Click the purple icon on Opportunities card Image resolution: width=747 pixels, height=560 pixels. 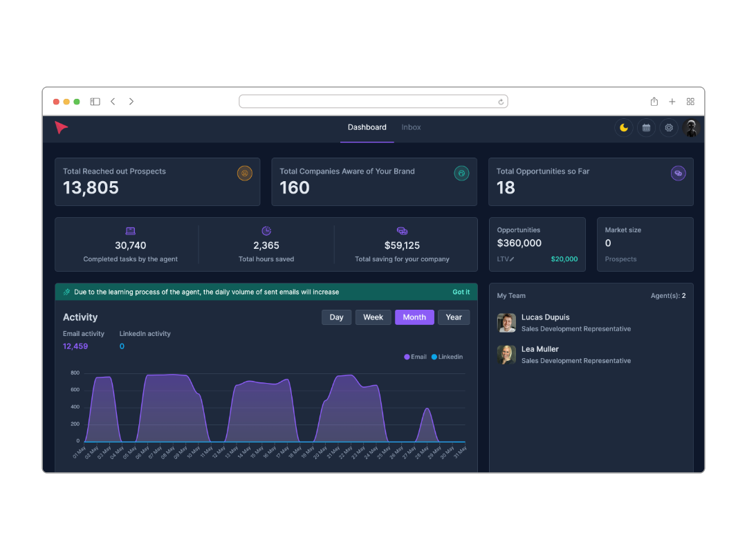pyautogui.click(x=678, y=173)
